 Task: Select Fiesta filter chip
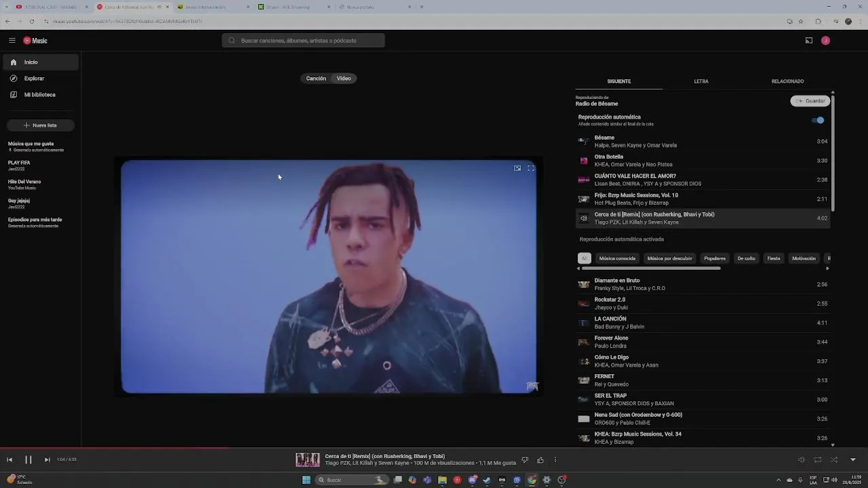pos(774,258)
